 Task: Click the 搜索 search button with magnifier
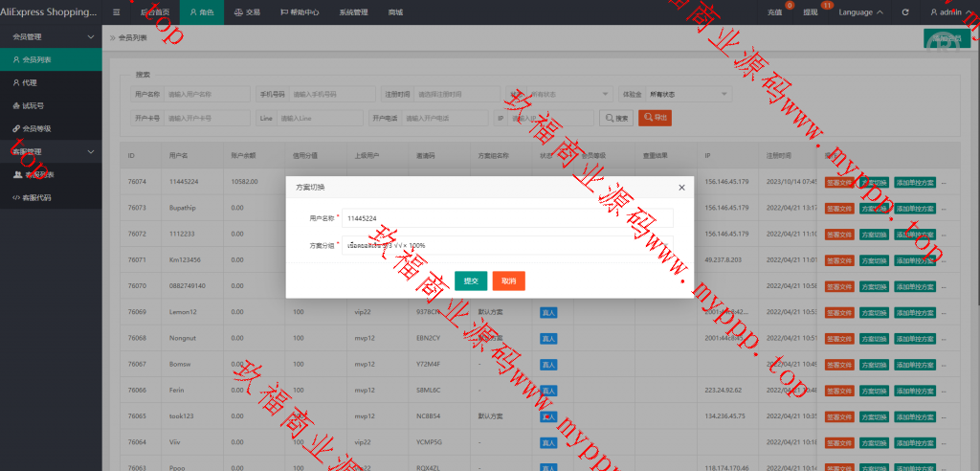pyautogui.click(x=615, y=118)
